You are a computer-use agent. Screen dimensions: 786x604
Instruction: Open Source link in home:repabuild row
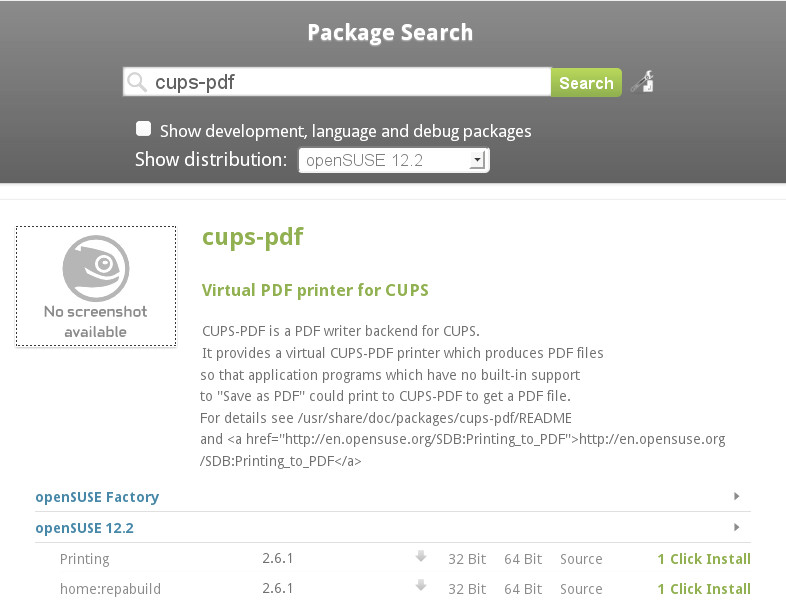point(581,589)
